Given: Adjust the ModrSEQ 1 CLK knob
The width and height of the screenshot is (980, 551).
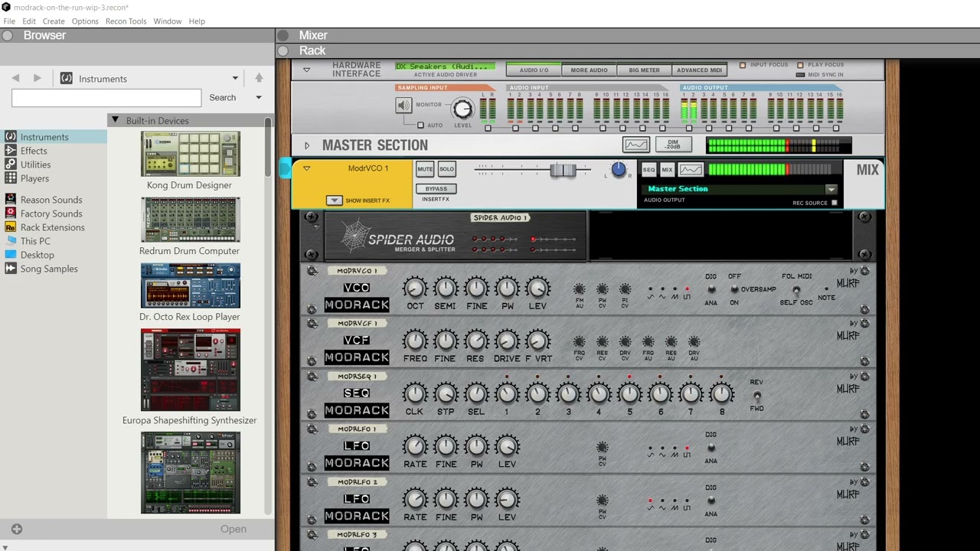Looking at the screenshot, I should click(415, 394).
